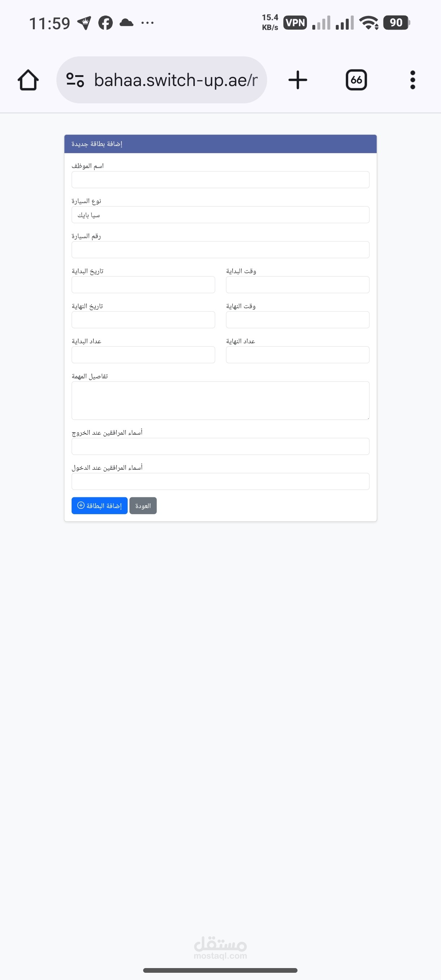This screenshot has width=441, height=980.
Task: Tap the address bar URL text
Action: (x=176, y=80)
